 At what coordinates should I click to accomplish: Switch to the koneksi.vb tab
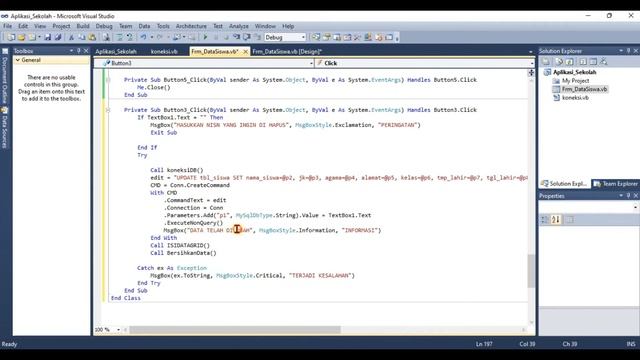[x=164, y=52]
